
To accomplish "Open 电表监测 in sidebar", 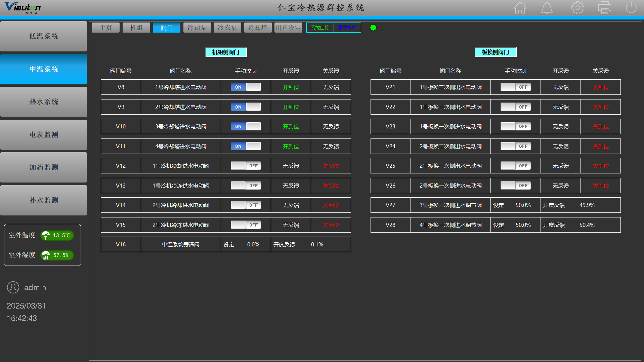I will point(44,135).
